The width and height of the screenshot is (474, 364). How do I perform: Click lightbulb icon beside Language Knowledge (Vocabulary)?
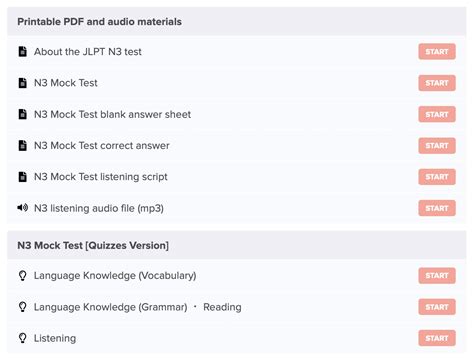tap(22, 276)
